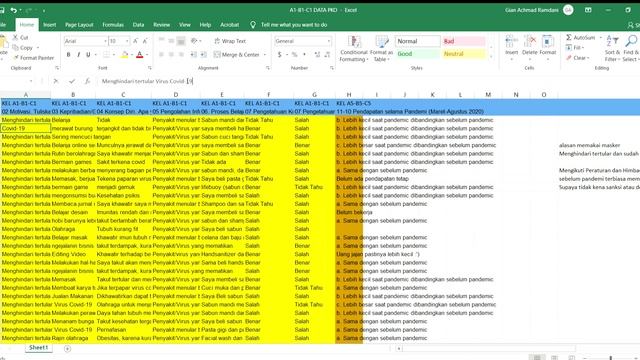Image resolution: width=640 pixels, height=360 pixels.
Task: Click Ribbon Display Options icon in title bar
Action: tap(588, 10)
